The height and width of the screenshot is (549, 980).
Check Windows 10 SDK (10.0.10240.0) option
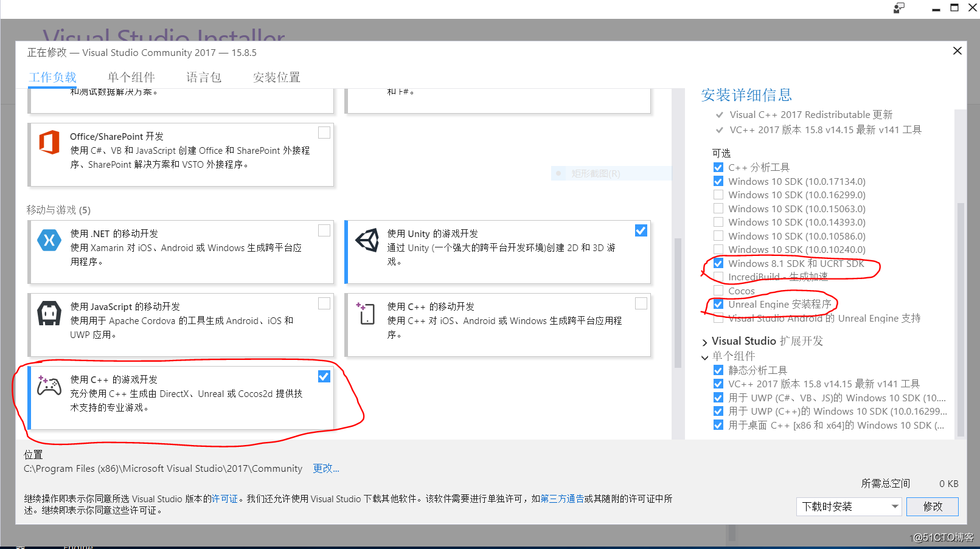718,249
